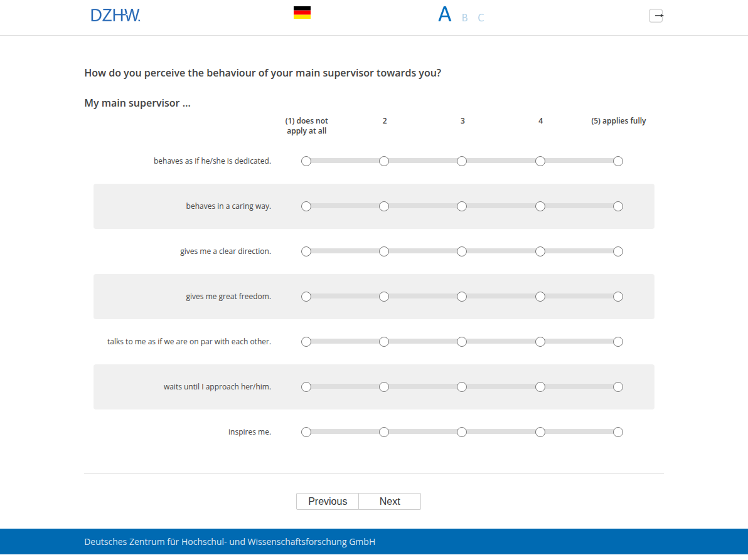Select 5 for 'gives me a clear direction'
Image resolution: width=748 pixels, height=560 pixels.
[617, 251]
